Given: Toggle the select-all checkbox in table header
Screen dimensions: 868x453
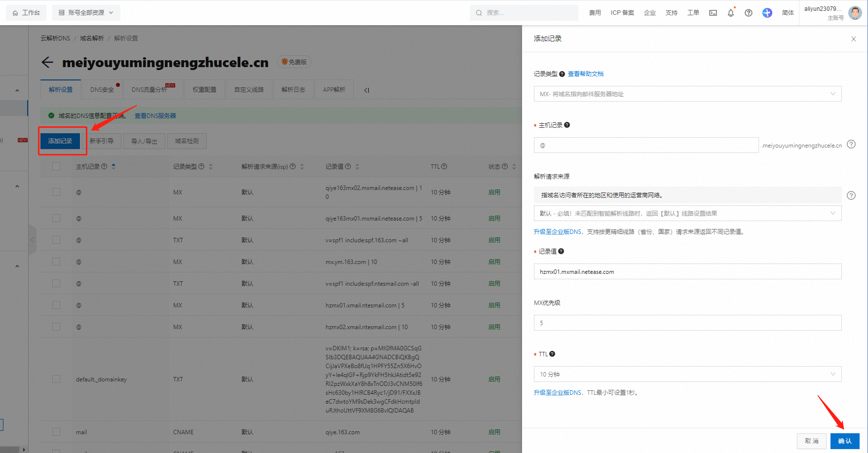Looking at the screenshot, I should coord(56,167).
